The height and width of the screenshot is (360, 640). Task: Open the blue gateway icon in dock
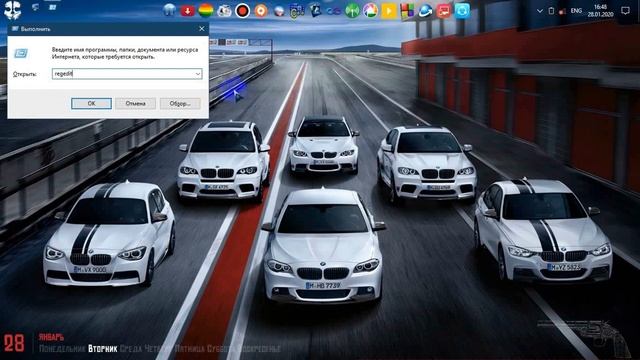tap(169, 11)
